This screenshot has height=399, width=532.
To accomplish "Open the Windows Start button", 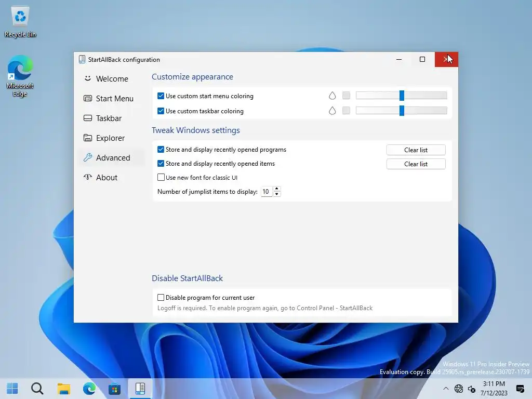I will [x=12, y=389].
